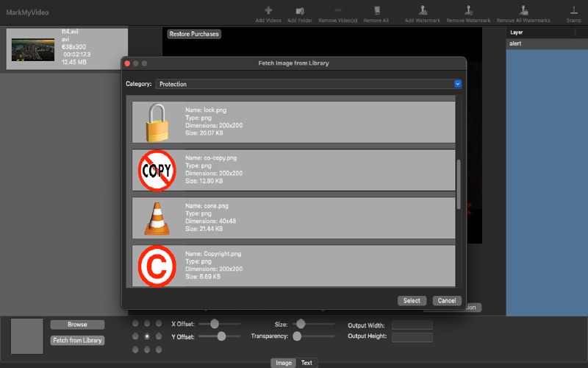Click the Transparency slider handle
This screenshot has width=588, height=368.
[297, 336]
